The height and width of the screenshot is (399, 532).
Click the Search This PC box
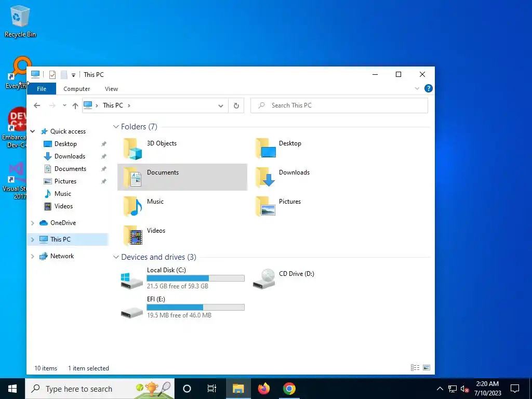[x=339, y=105]
